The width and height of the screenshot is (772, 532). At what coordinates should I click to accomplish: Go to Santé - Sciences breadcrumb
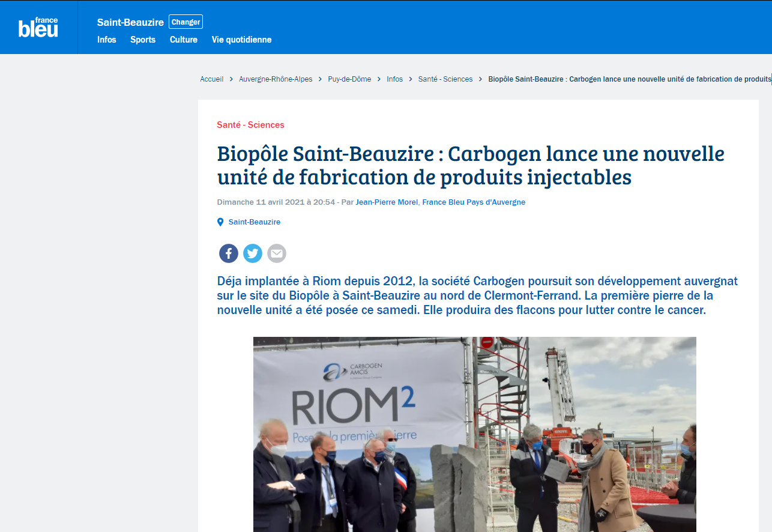pos(445,79)
